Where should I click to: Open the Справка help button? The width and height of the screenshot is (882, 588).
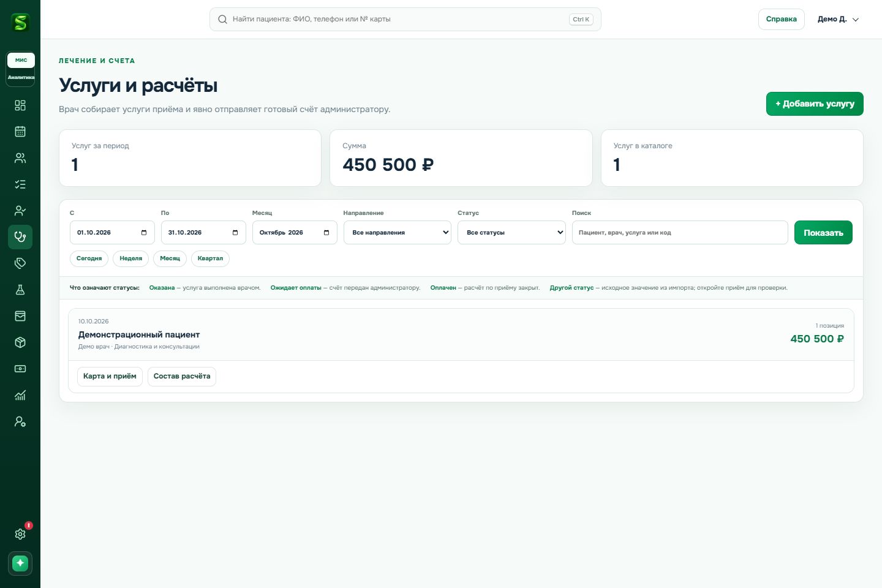pyautogui.click(x=781, y=19)
